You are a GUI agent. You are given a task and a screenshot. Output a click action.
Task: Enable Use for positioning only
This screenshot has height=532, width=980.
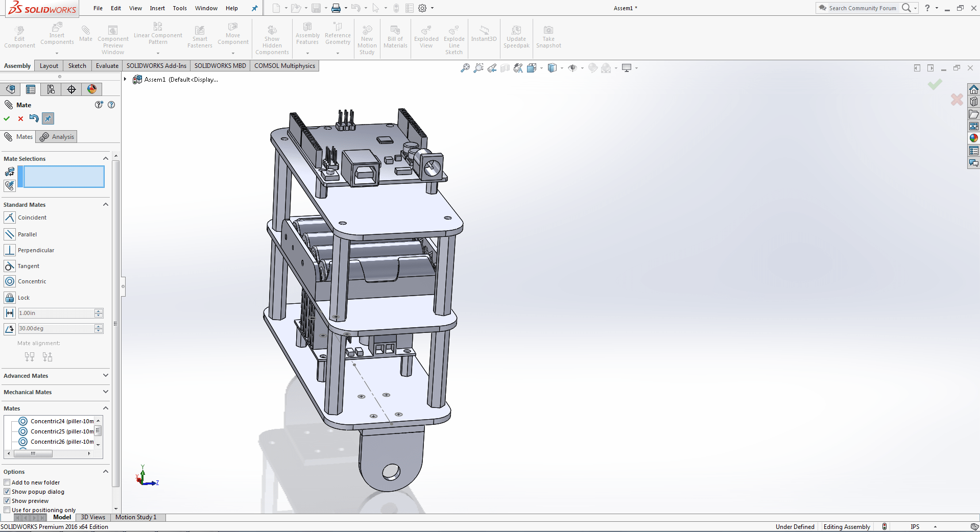coord(7,510)
